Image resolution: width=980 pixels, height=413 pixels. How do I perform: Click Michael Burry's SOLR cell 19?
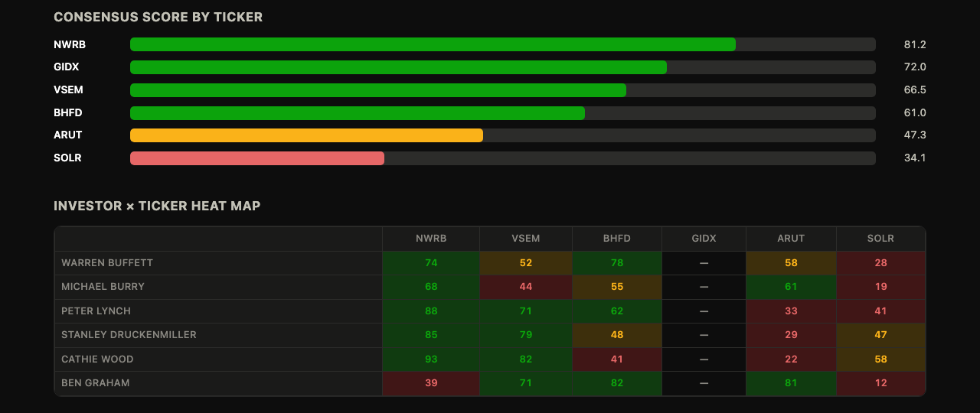click(x=881, y=287)
